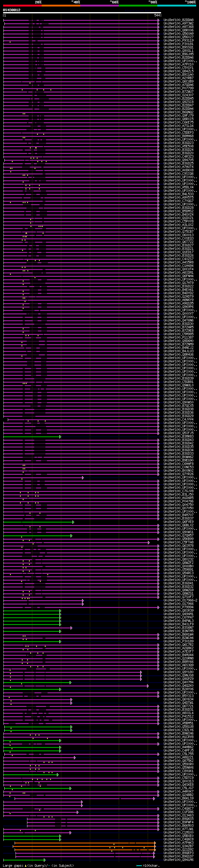Image resolution: width=199 pixels, height=868 pixels.
Task: Click the green 60-80% identity legend segment
Action: [x=138, y=6]
